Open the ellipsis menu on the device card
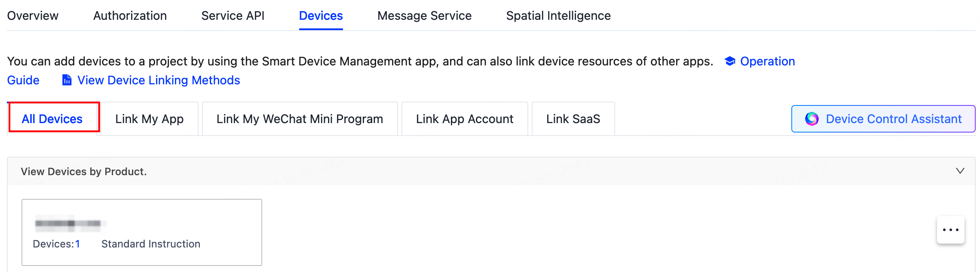The width and height of the screenshot is (980, 272). click(950, 229)
